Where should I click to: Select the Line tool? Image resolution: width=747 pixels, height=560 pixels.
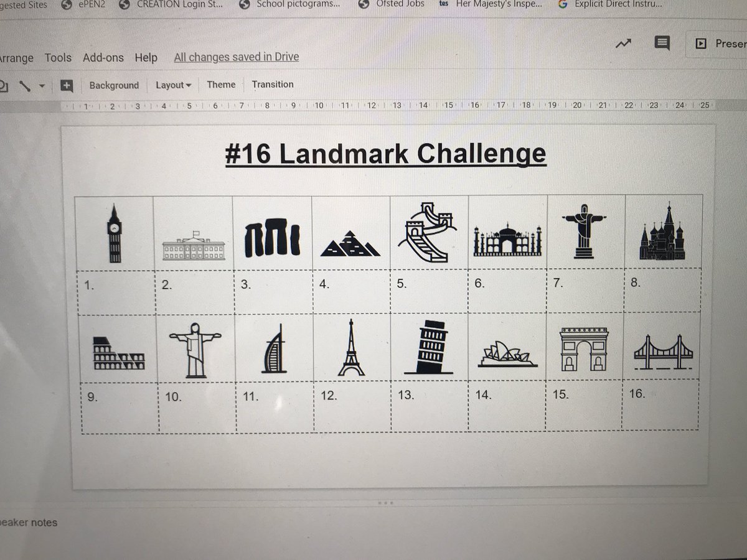point(25,86)
